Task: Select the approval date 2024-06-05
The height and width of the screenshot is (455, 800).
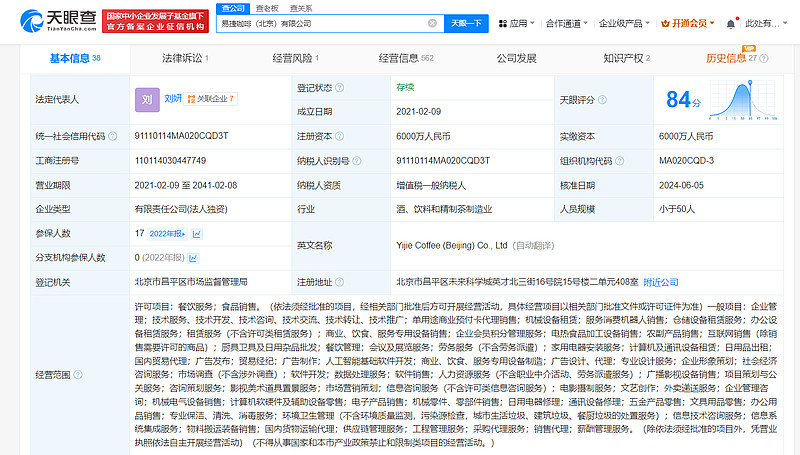Action: [681, 185]
